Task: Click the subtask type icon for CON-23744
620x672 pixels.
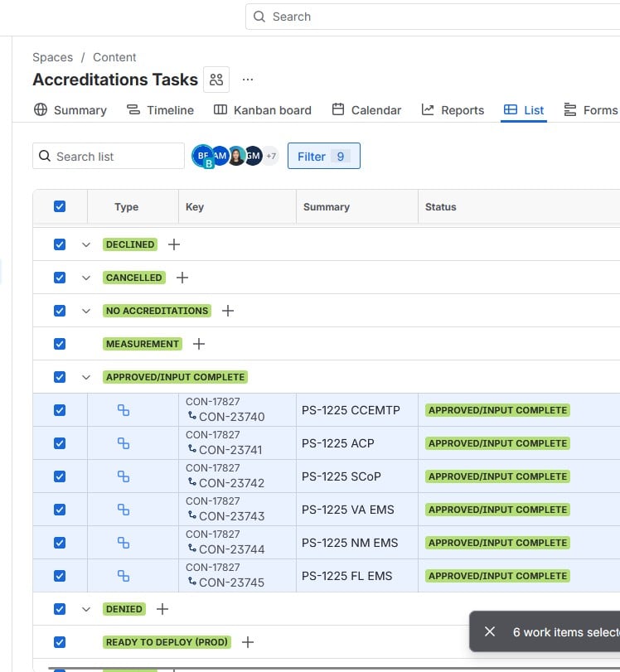Action: click(x=124, y=543)
